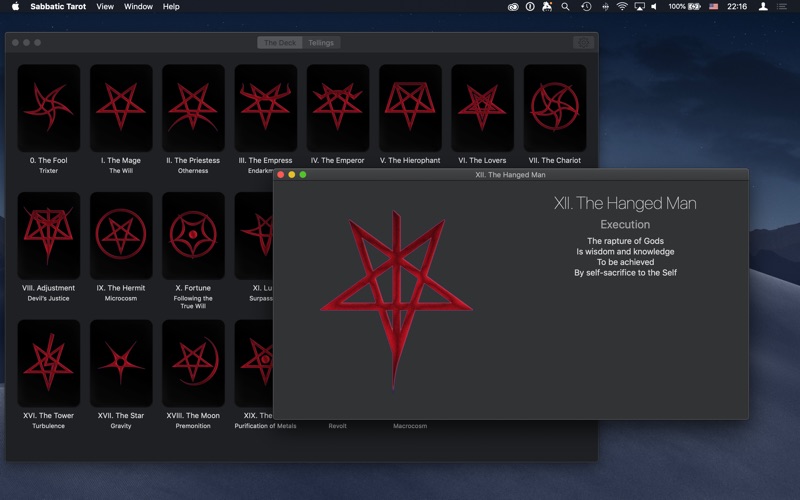This screenshot has width=800, height=500.
Task: Open the Time Machine menu bar icon
Action: pyautogui.click(x=586, y=7)
